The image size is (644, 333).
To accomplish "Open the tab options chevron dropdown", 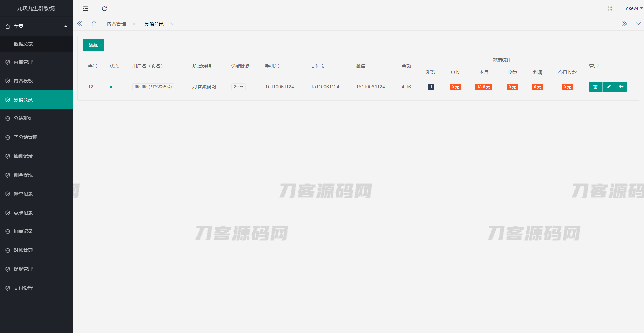I will (638, 24).
